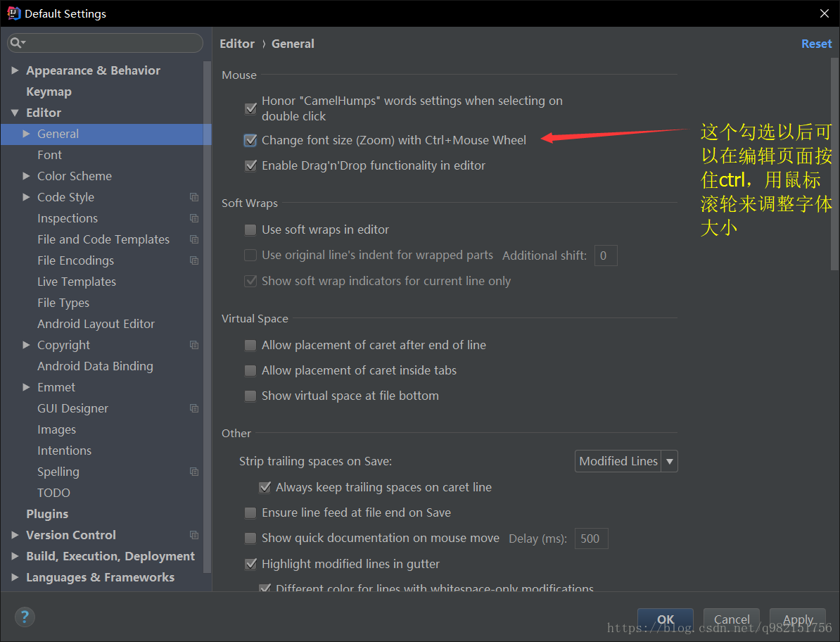Open the Keymap settings page
This screenshot has width=840, height=642.
49,92
